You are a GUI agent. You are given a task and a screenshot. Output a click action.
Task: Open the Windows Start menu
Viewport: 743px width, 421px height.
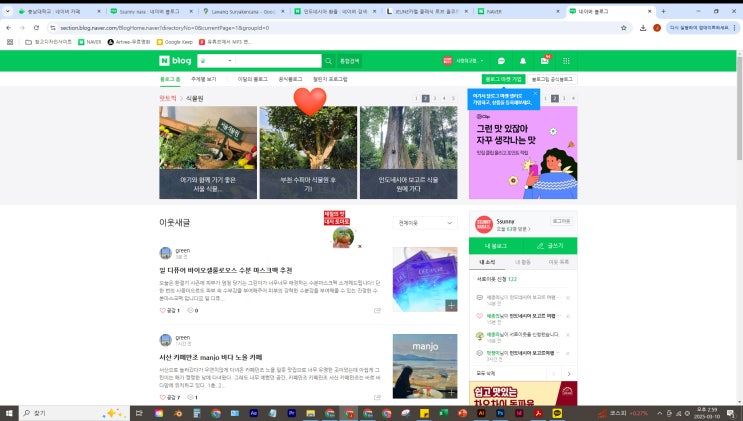point(9,413)
